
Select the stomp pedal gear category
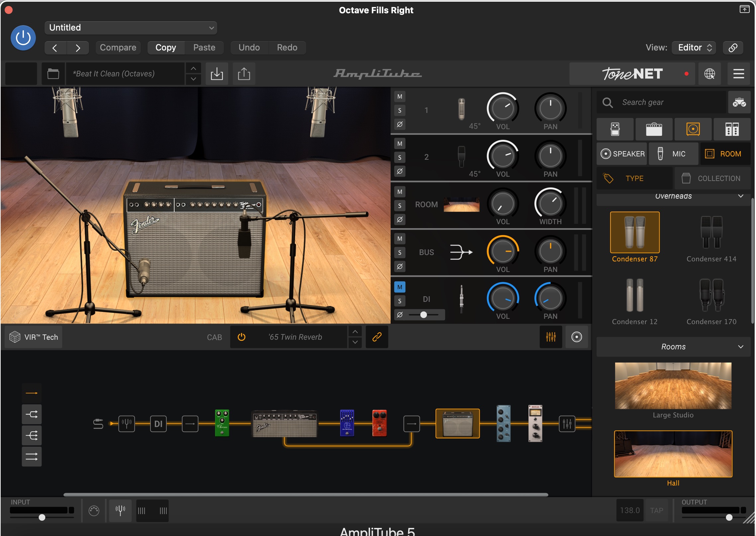coord(615,129)
